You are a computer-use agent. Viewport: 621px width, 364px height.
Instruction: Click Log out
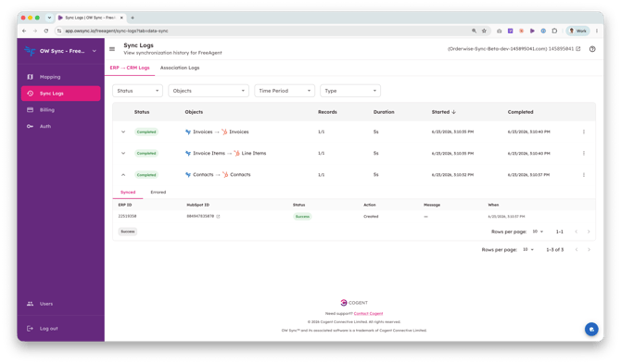point(60,329)
